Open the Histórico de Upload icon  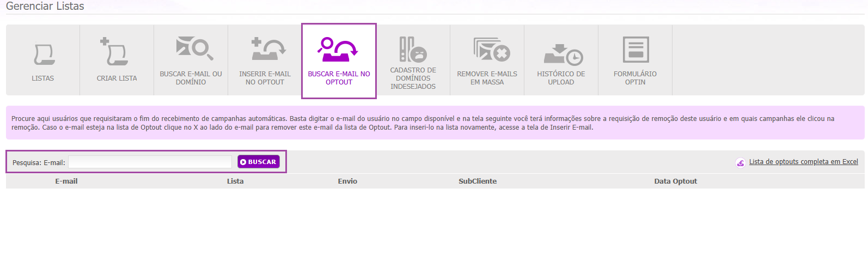coord(564,54)
